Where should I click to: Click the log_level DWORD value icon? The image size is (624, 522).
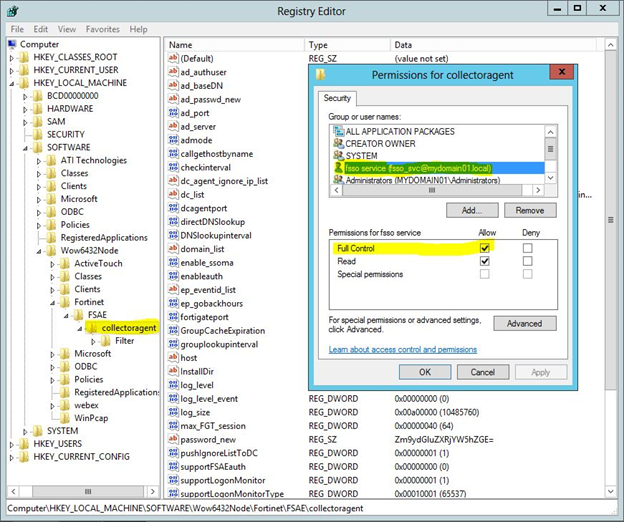point(173,384)
